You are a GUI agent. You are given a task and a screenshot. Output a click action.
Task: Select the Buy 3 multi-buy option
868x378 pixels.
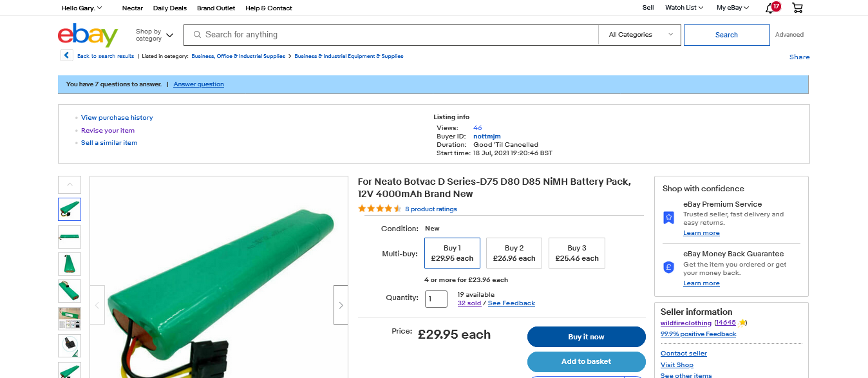pos(576,253)
